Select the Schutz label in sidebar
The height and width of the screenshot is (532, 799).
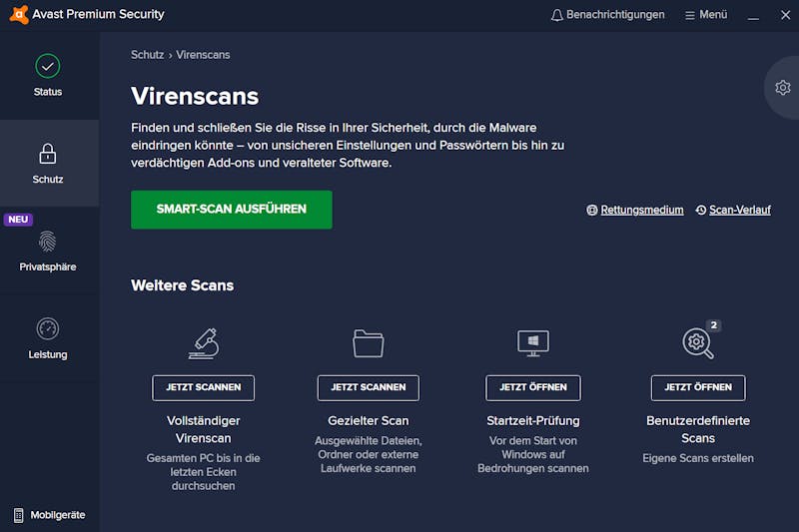(x=48, y=180)
